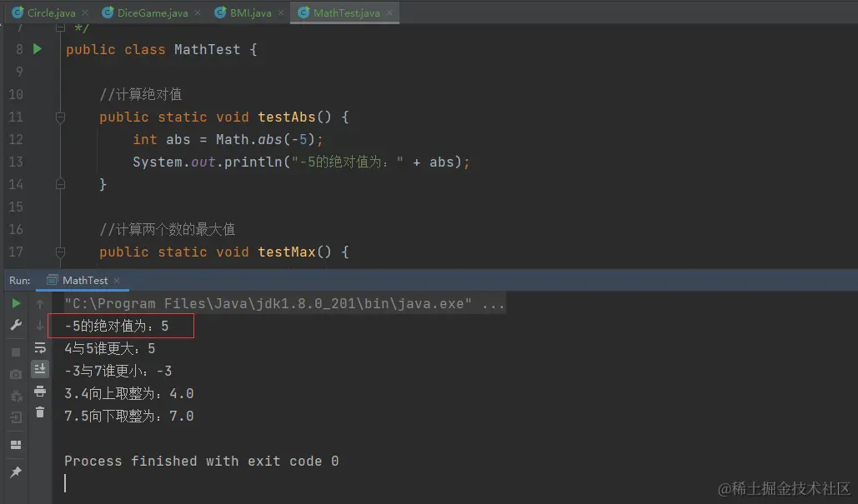The height and width of the screenshot is (504, 858).
Task: Collapse the testMax method using the line 17 fold marker
Action: [60, 252]
